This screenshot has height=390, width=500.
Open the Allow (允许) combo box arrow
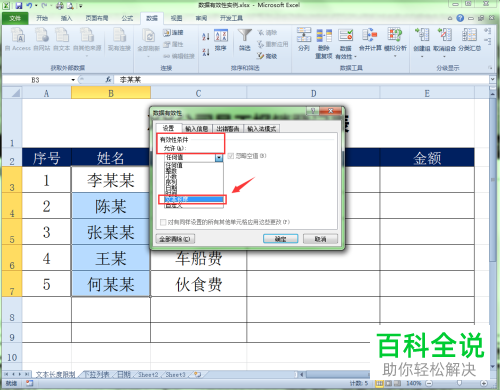click(x=219, y=158)
